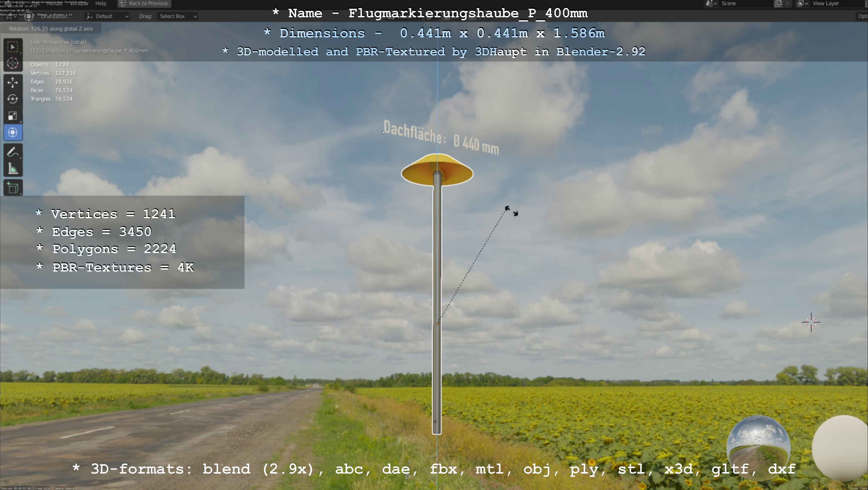Image resolution: width=868 pixels, height=490 pixels.
Task: Activate the 3D Cursor tool
Action: pos(13,63)
